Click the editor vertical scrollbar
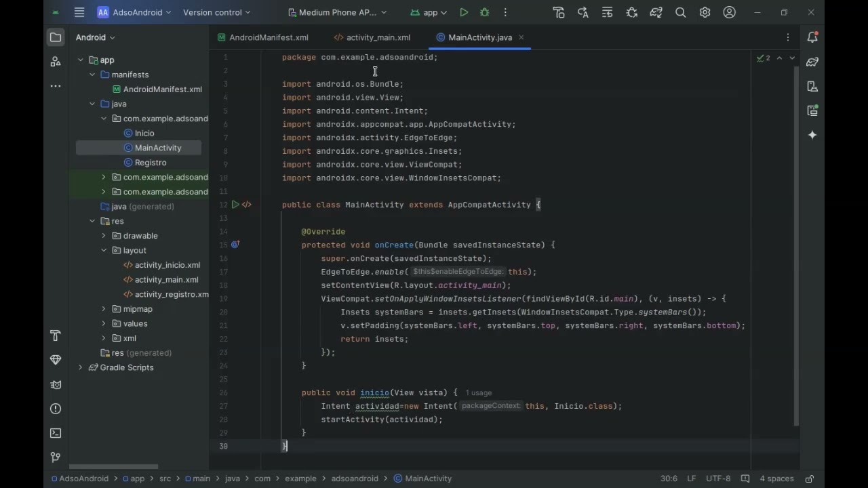 coord(796,246)
